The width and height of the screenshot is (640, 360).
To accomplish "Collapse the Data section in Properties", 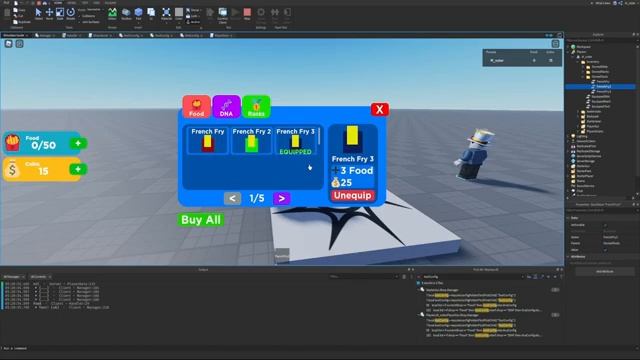I will (568, 218).
